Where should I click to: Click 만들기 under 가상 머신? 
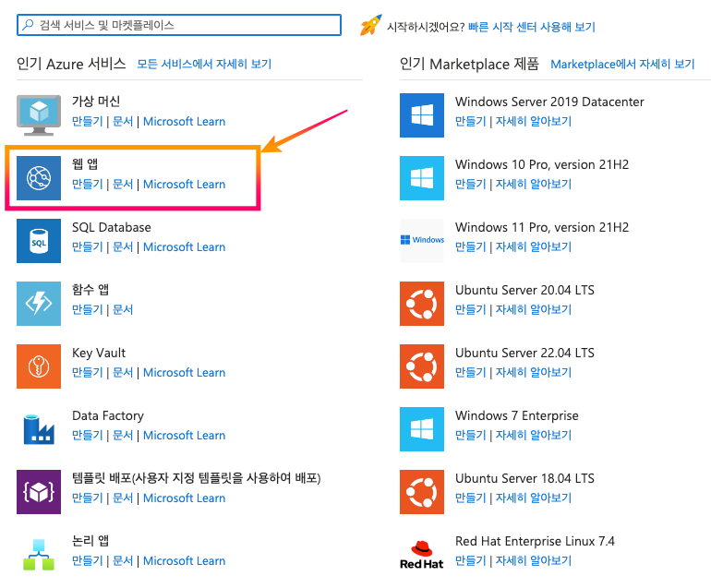[x=88, y=122]
